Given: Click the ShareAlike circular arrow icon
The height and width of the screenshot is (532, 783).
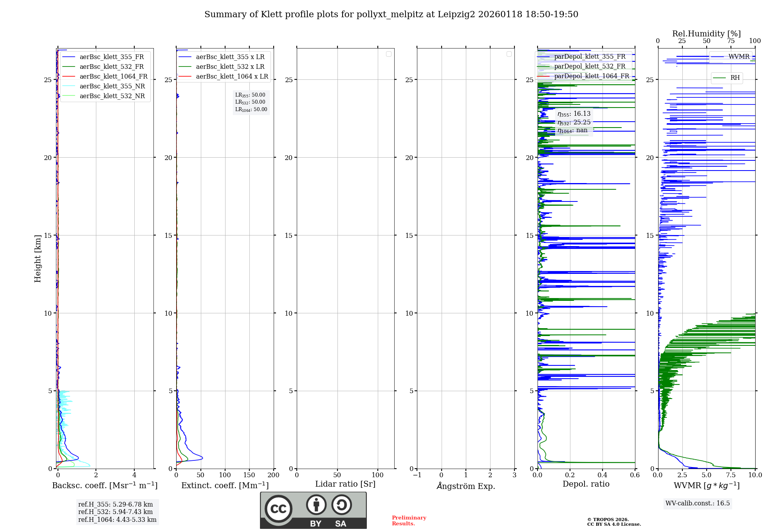Looking at the screenshot, I should [341, 505].
